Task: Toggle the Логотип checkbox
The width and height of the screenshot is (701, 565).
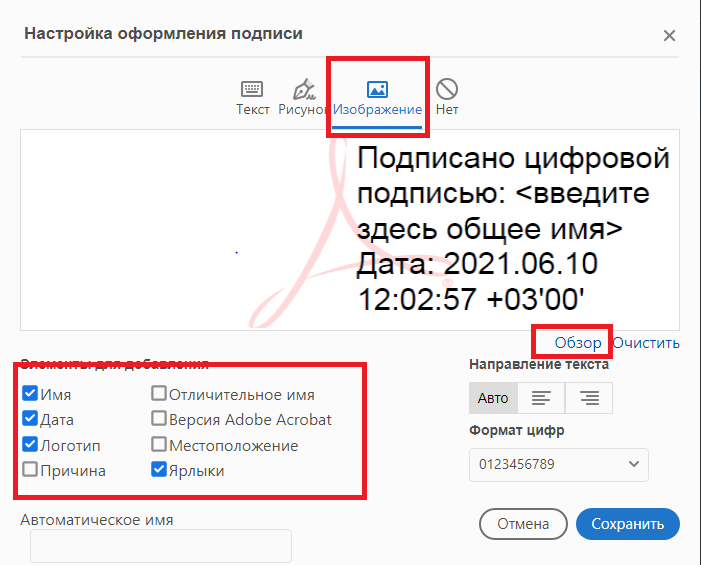Action: pyautogui.click(x=30, y=446)
